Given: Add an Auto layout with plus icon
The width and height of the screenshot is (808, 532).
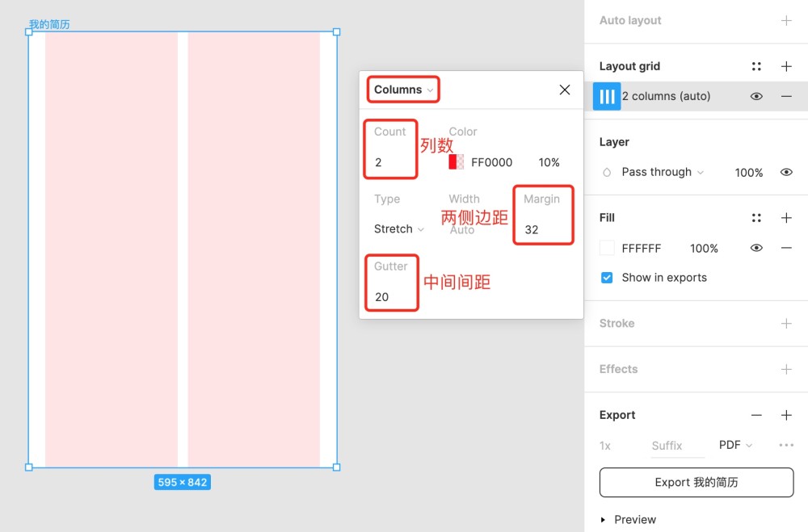Looking at the screenshot, I should tap(786, 21).
